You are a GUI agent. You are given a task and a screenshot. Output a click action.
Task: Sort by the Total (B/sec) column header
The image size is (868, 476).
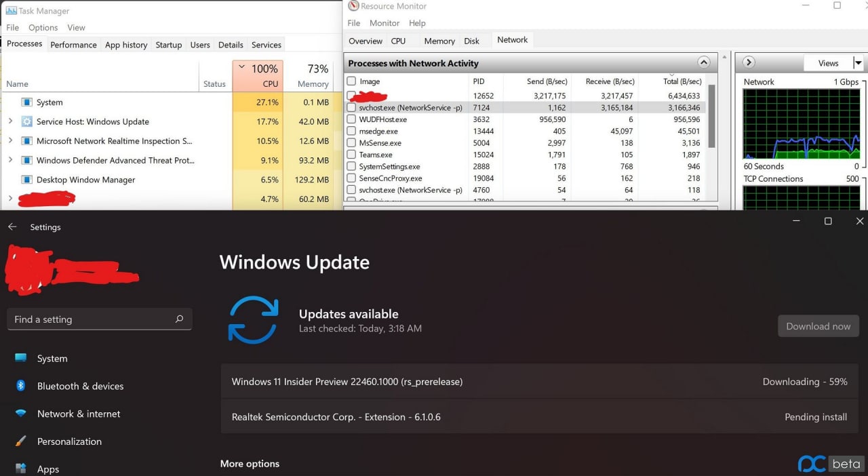pyautogui.click(x=681, y=81)
